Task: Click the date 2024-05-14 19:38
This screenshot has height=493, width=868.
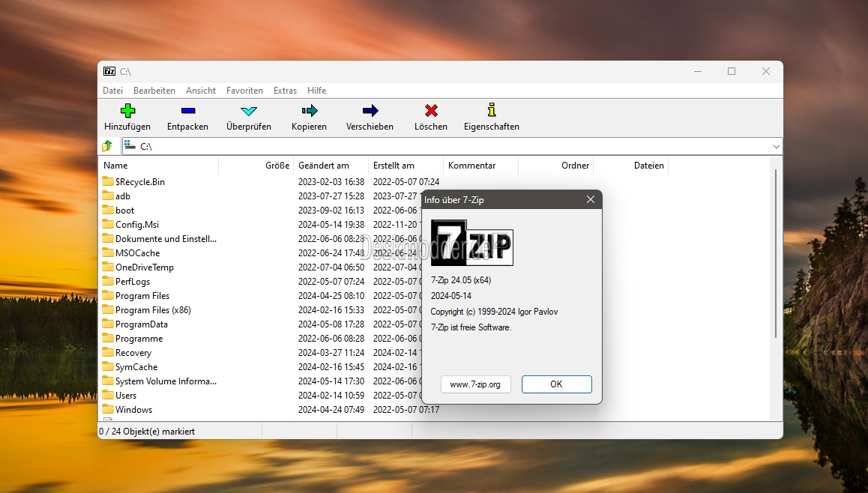Action: point(331,224)
